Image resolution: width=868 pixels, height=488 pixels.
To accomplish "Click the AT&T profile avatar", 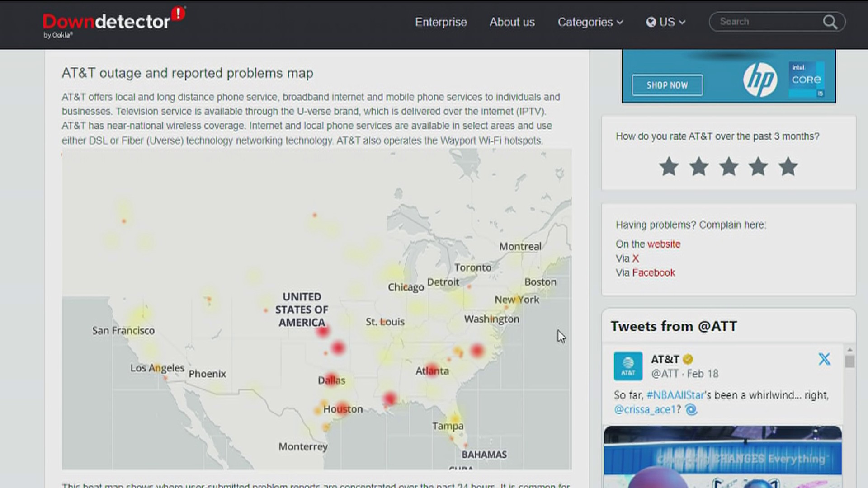I will pyautogui.click(x=628, y=366).
